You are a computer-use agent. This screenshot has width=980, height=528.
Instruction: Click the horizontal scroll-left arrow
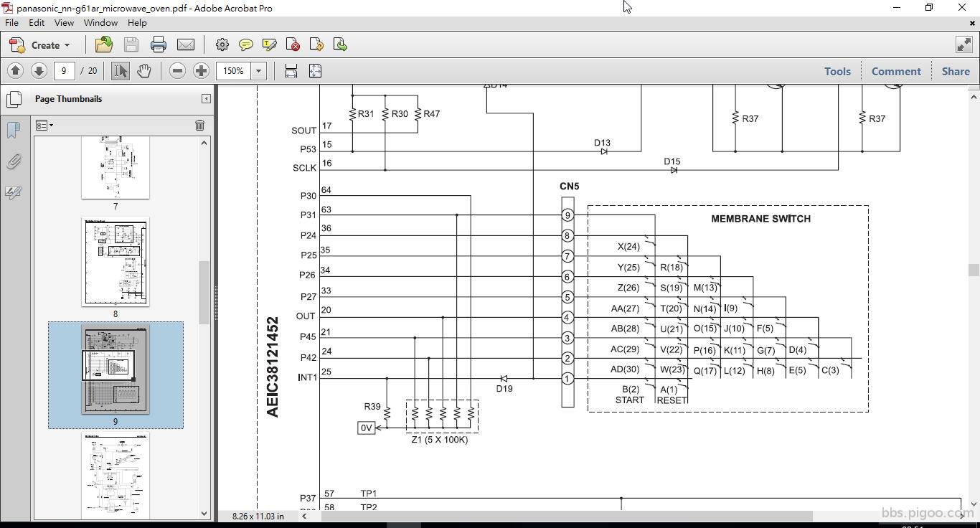[x=304, y=516]
